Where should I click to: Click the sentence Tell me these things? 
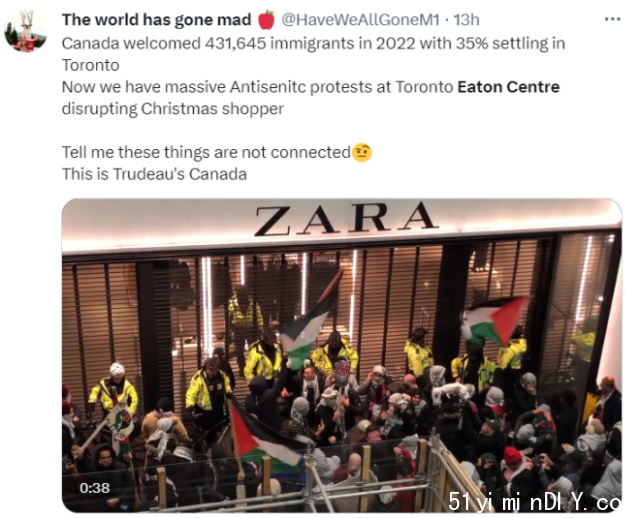pos(206,152)
